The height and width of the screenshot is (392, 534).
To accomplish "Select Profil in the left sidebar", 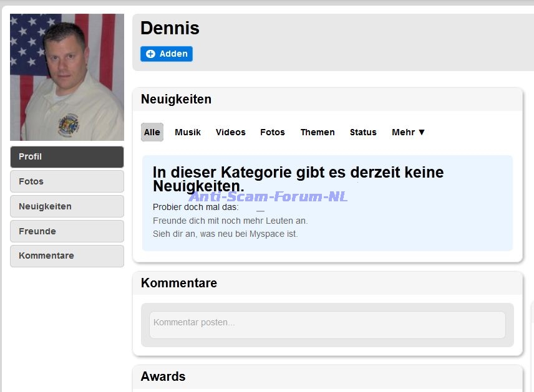I will [67, 157].
